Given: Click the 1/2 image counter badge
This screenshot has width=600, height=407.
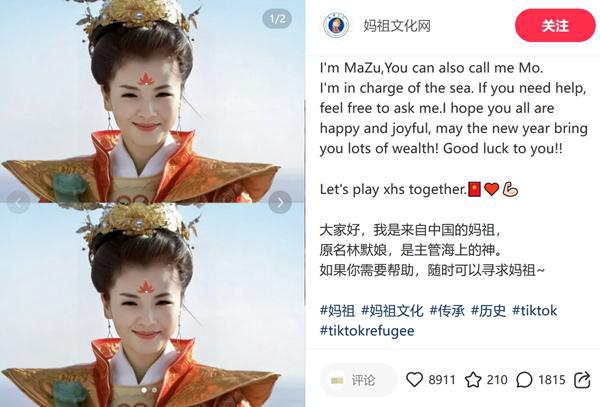Looking at the screenshot, I should (277, 19).
